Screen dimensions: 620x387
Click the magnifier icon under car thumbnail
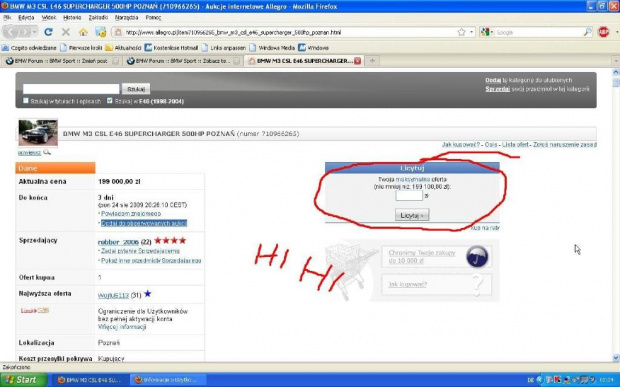point(47,152)
